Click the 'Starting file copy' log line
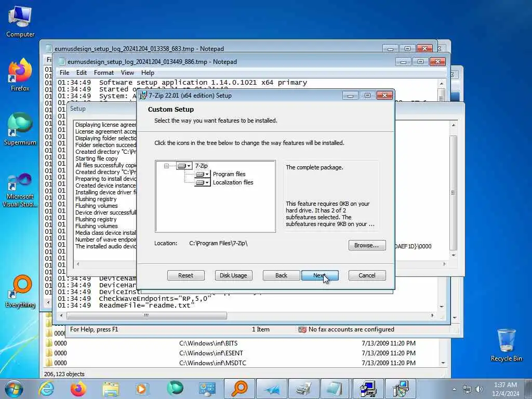Viewport: 532px width, 399px height. point(96,158)
